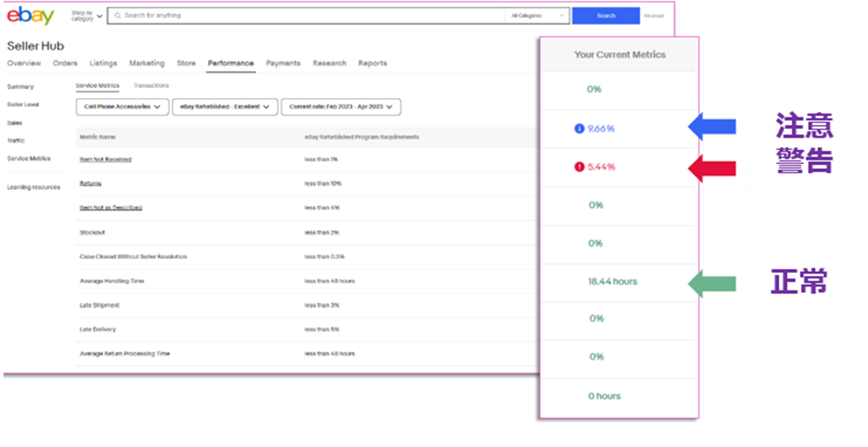
Task: Open the Cell Phone Accessories filter dropdown
Action: [x=122, y=107]
